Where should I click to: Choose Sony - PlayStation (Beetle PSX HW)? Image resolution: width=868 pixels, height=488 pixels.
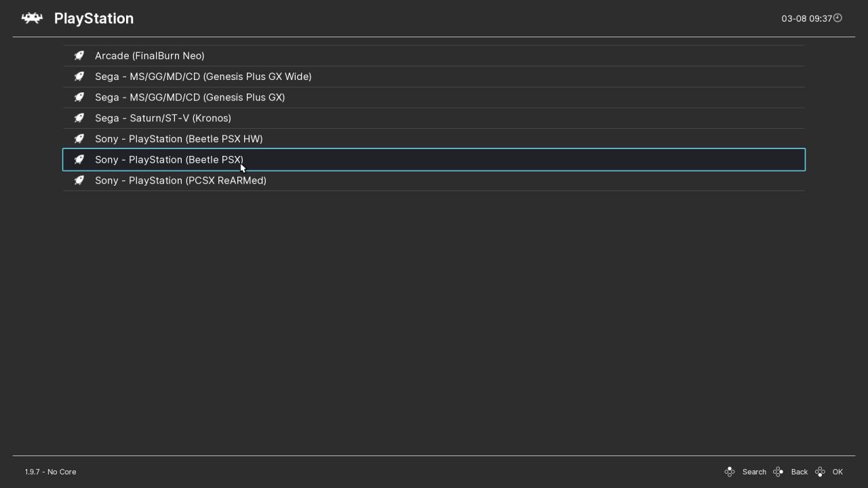[434, 139]
